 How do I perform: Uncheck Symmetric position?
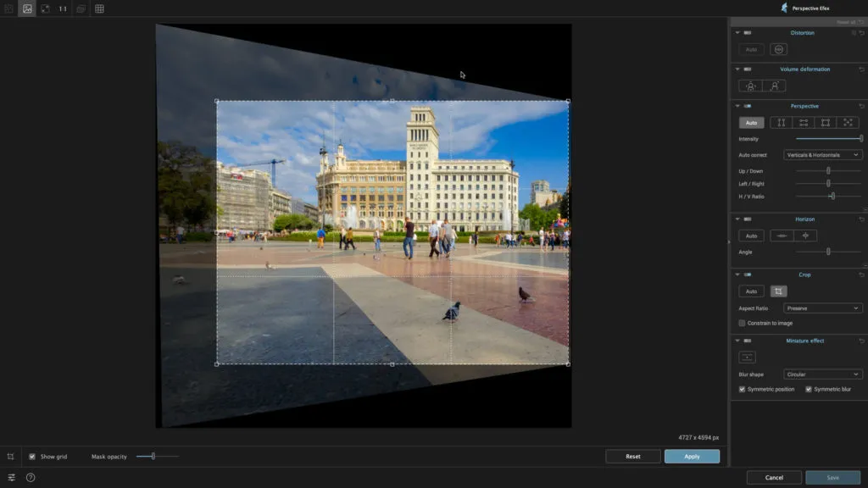[x=742, y=389]
